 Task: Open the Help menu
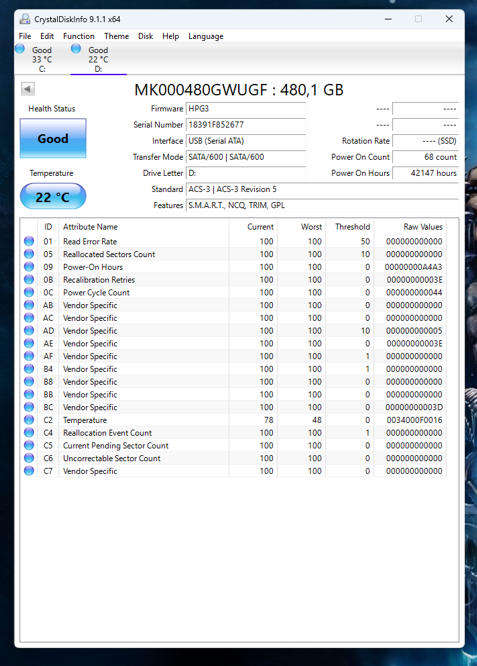click(x=170, y=36)
